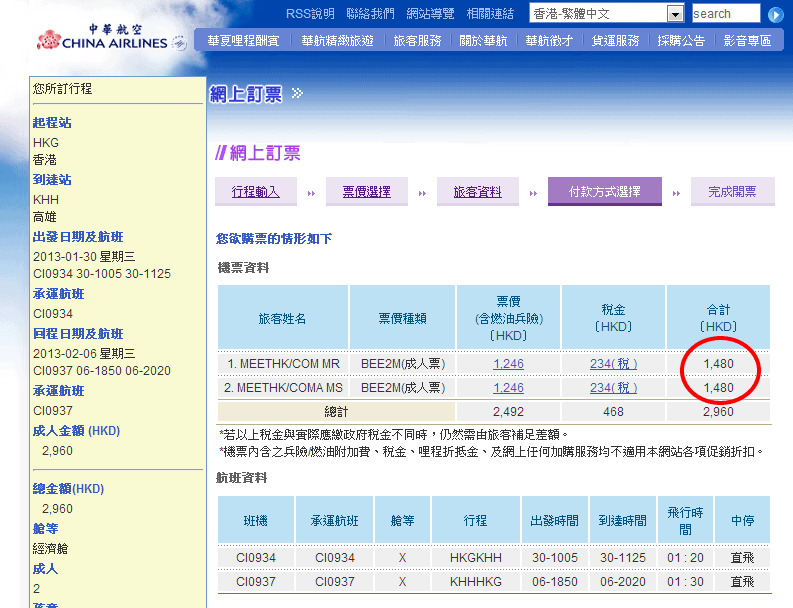Open the 影音專區 media menu
The image size is (793, 608).
click(747, 41)
